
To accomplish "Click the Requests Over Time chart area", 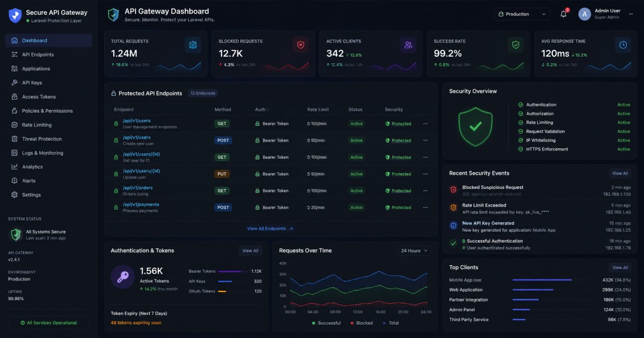I will (x=358, y=284).
